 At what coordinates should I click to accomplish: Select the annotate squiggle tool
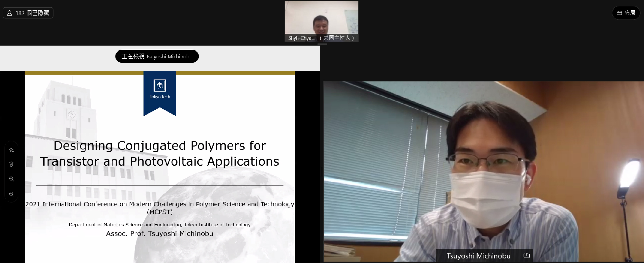tap(11, 150)
